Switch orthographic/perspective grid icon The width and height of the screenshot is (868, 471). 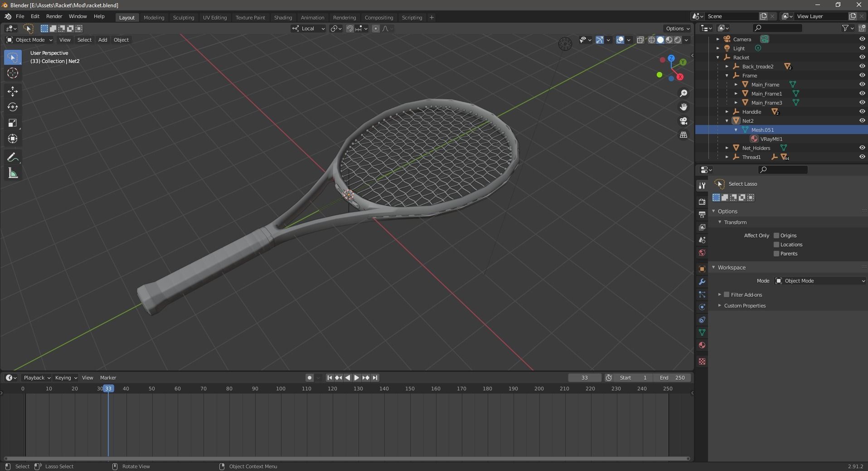pyautogui.click(x=684, y=135)
